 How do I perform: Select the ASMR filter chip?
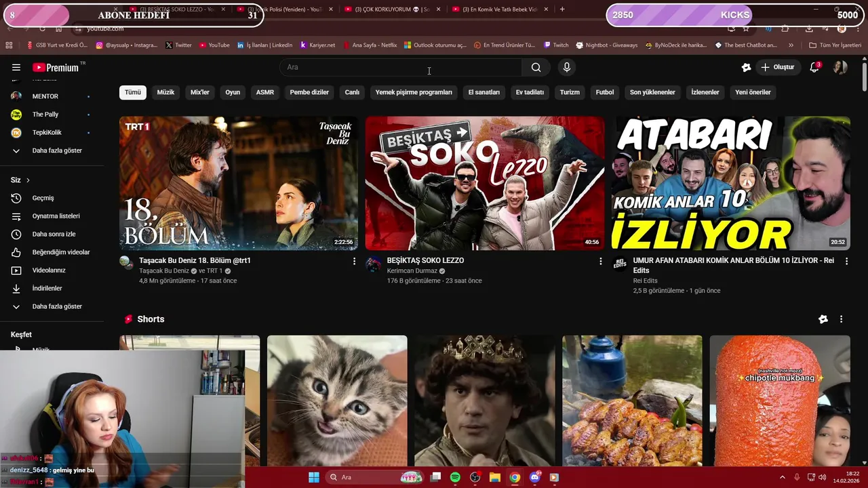pyautogui.click(x=265, y=92)
